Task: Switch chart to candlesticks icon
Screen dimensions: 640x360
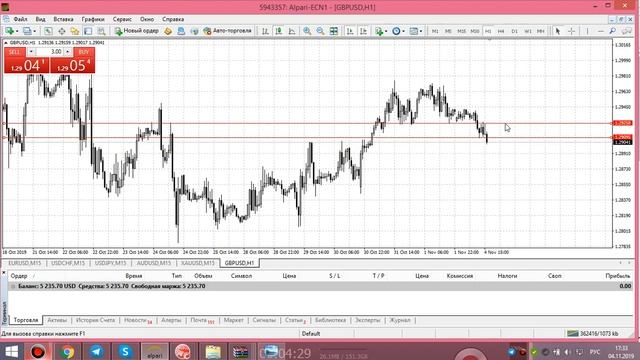Action: pyautogui.click(x=279, y=31)
